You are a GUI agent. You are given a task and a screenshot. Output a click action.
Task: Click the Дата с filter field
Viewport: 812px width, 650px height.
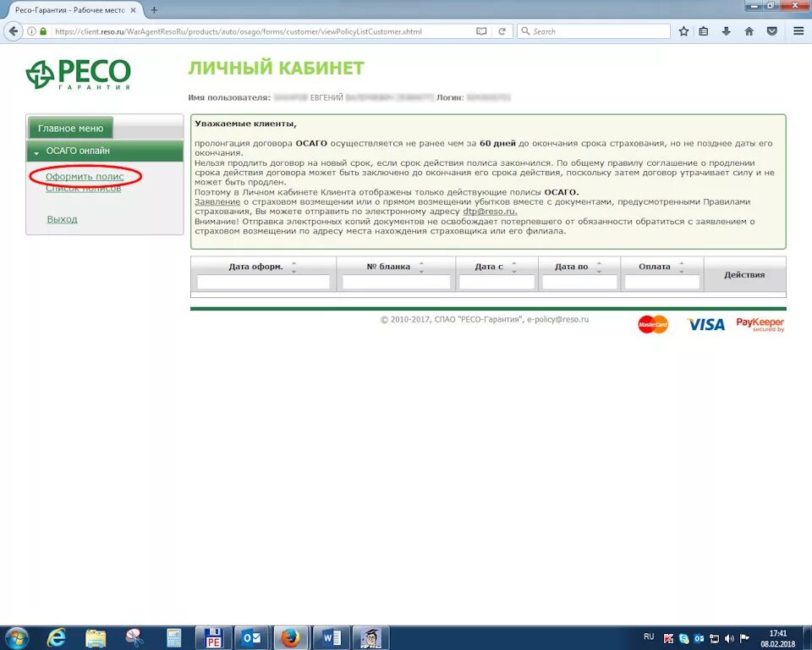[x=497, y=282]
